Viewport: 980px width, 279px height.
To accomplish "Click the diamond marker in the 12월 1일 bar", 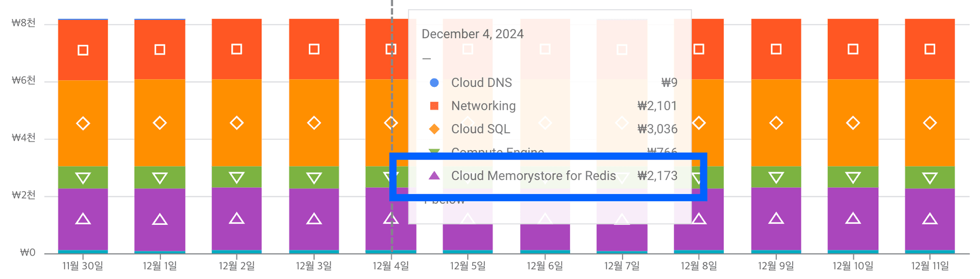I will (160, 123).
